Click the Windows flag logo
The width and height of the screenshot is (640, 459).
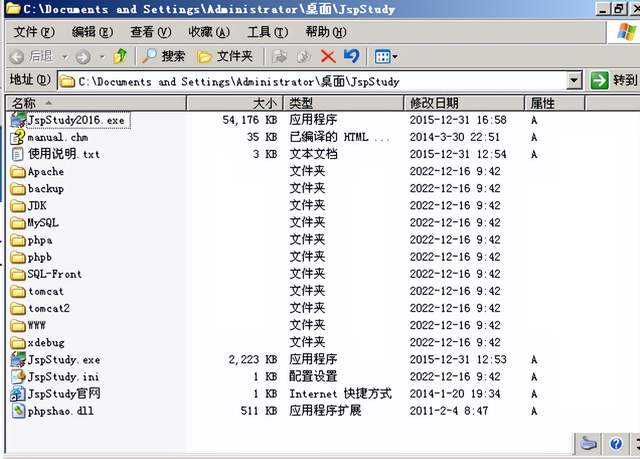click(x=627, y=31)
